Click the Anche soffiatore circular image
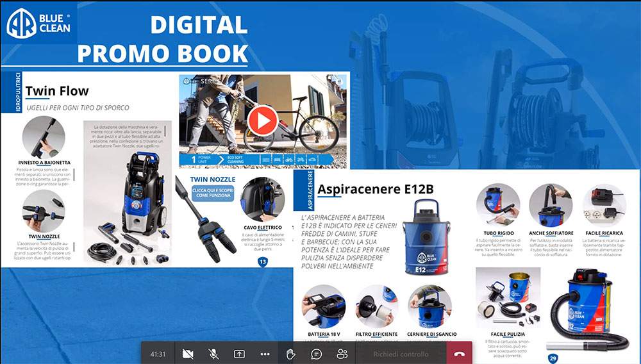 tap(551, 206)
